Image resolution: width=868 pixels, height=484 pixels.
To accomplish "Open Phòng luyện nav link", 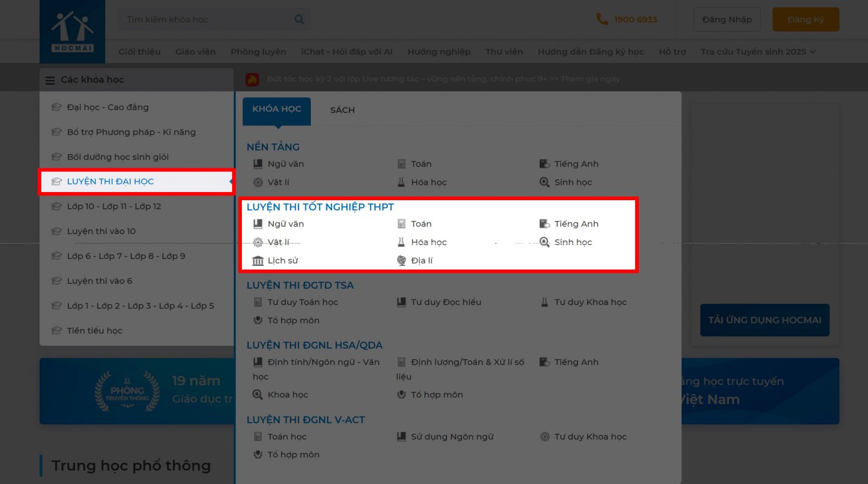I will pyautogui.click(x=258, y=52).
